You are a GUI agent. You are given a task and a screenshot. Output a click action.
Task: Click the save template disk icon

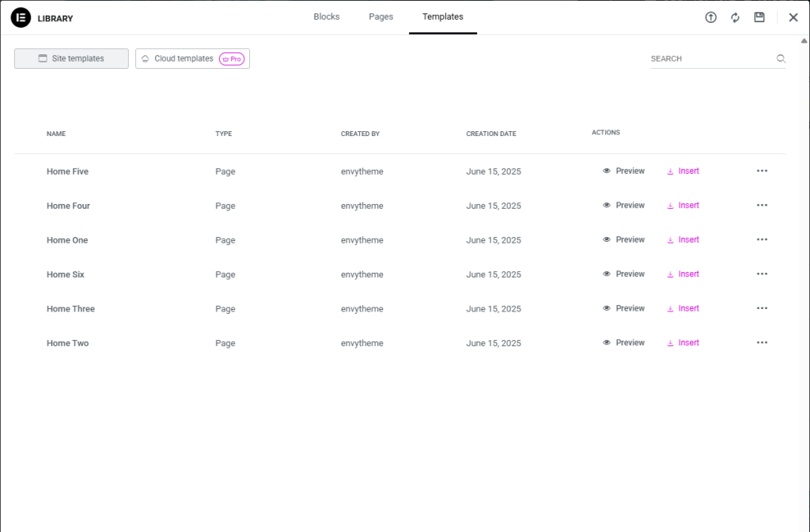[x=759, y=17]
